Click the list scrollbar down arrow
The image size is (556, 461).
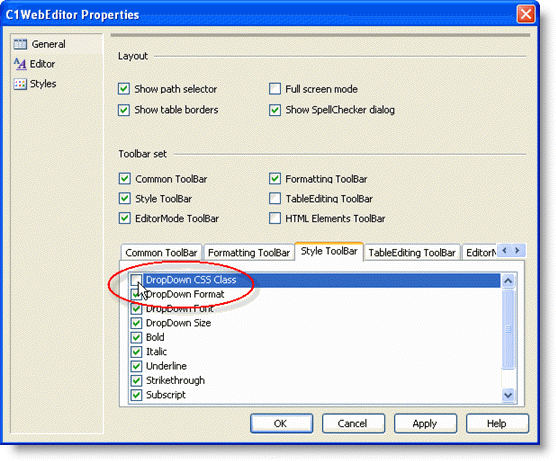pyautogui.click(x=508, y=395)
